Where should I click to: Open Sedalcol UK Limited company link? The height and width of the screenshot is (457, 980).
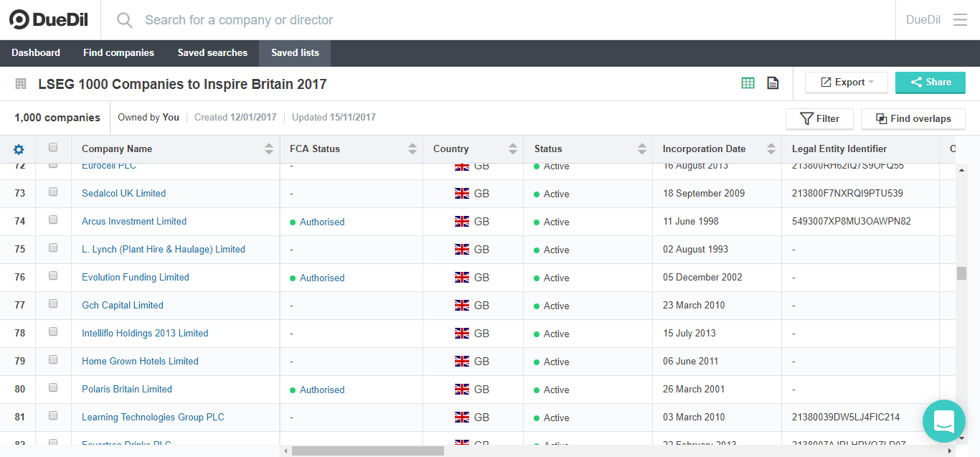123,194
